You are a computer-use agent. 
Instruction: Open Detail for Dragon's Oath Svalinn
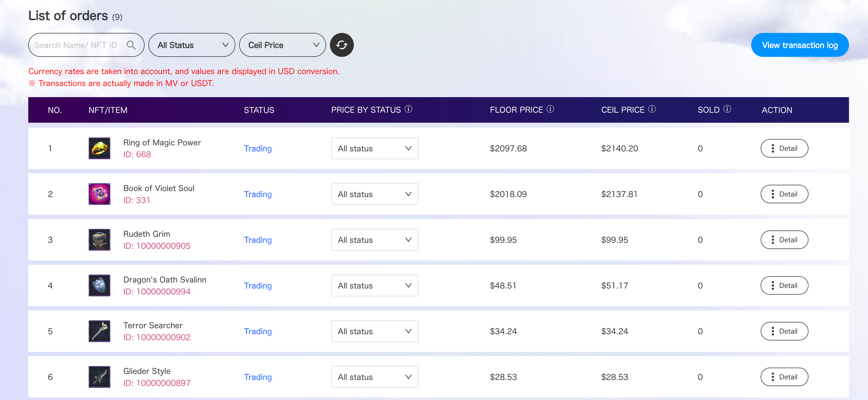[784, 285]
